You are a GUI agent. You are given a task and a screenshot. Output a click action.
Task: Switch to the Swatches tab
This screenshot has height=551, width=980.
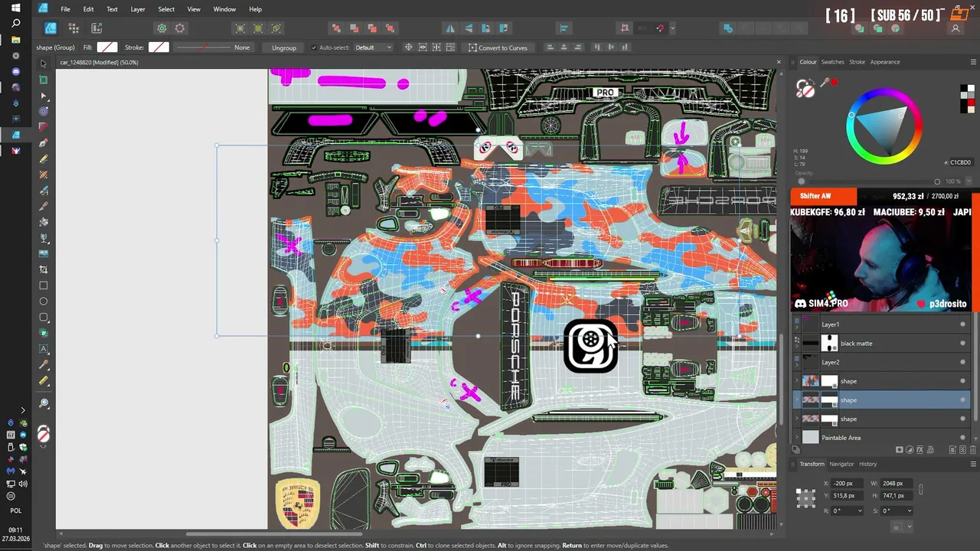coord(832,62)
